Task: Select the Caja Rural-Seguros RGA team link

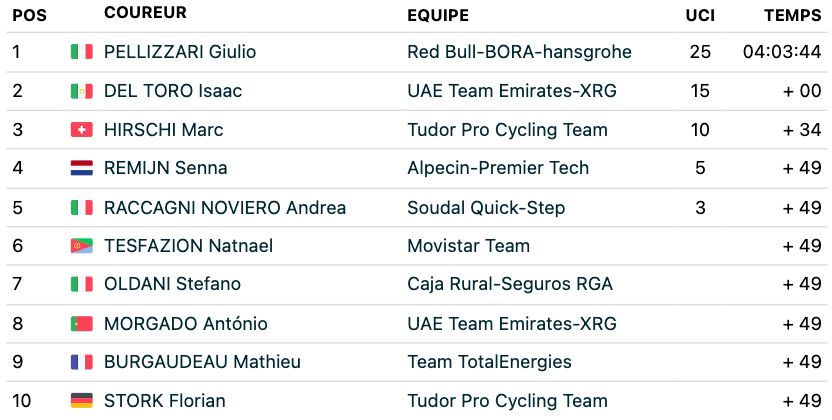Action: 510,284
